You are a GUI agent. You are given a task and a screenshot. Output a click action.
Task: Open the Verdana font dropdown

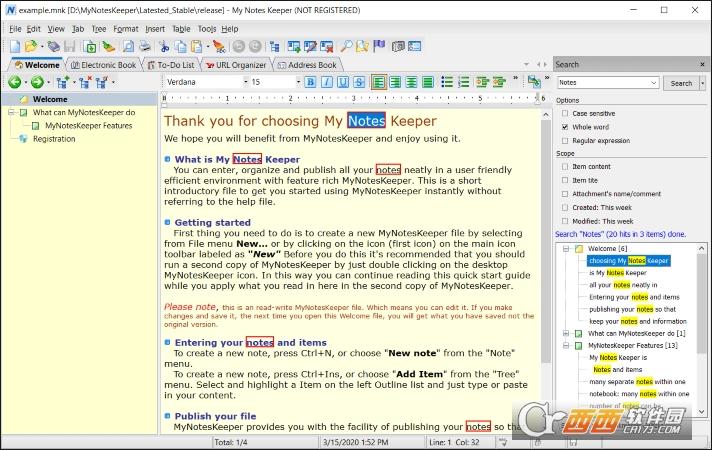[246, 82]
